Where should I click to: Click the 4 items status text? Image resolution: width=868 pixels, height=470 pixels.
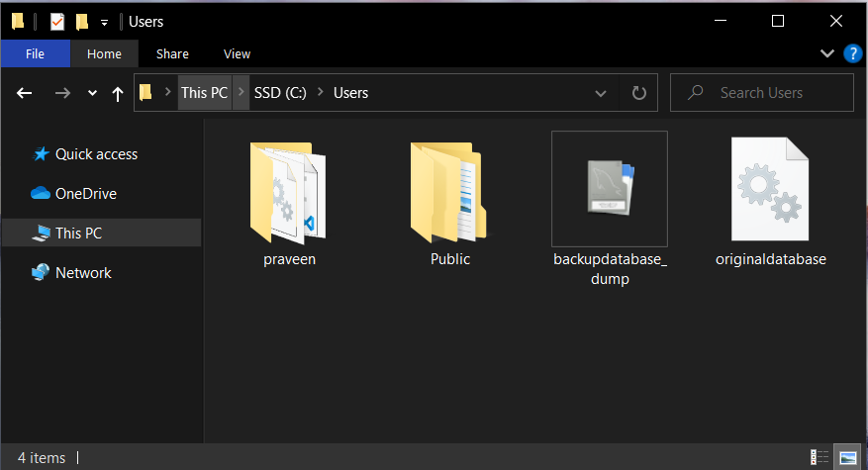[42, 458]
